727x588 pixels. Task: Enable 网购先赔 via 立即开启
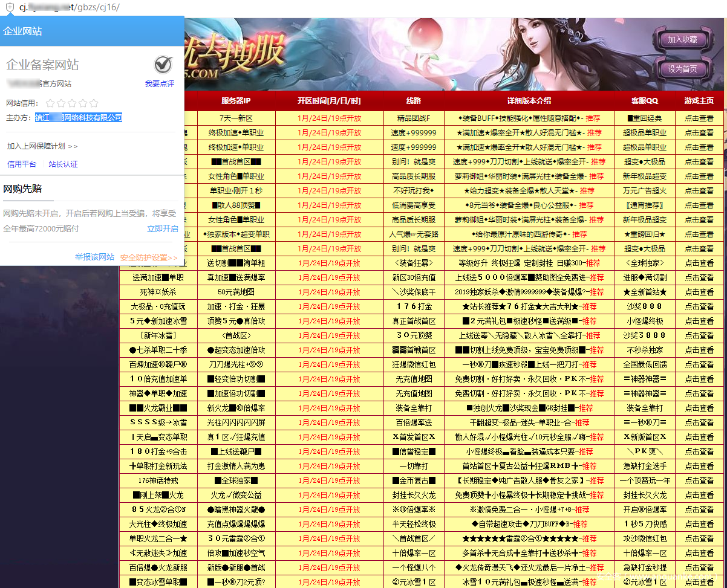(x=163, y=228)
